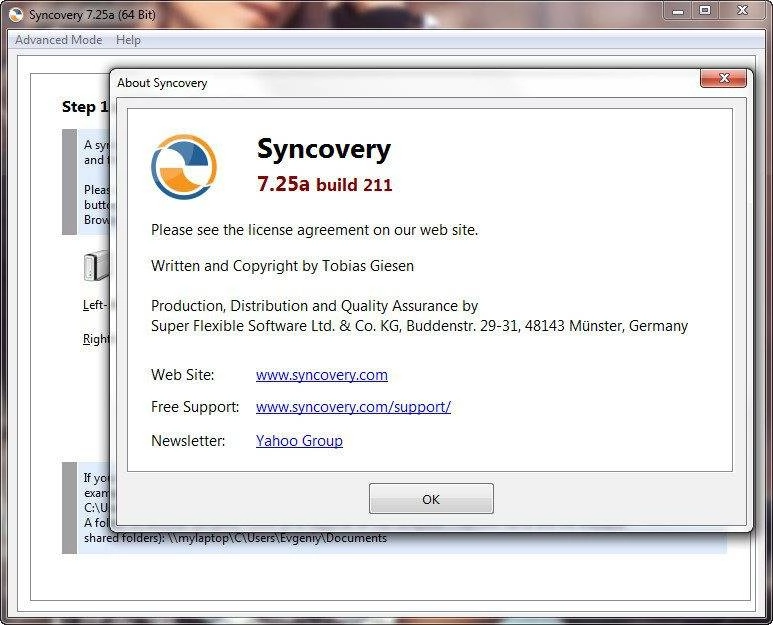Screen dimensions: 773x625
Task: Click the 'Newsletter:' label
Action: (x=188, y=441)
